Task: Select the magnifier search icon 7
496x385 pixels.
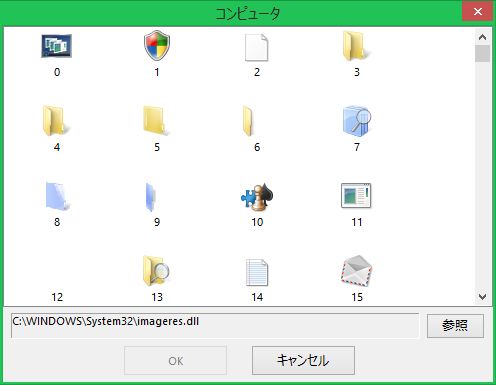Action: [x=357, y=121]
